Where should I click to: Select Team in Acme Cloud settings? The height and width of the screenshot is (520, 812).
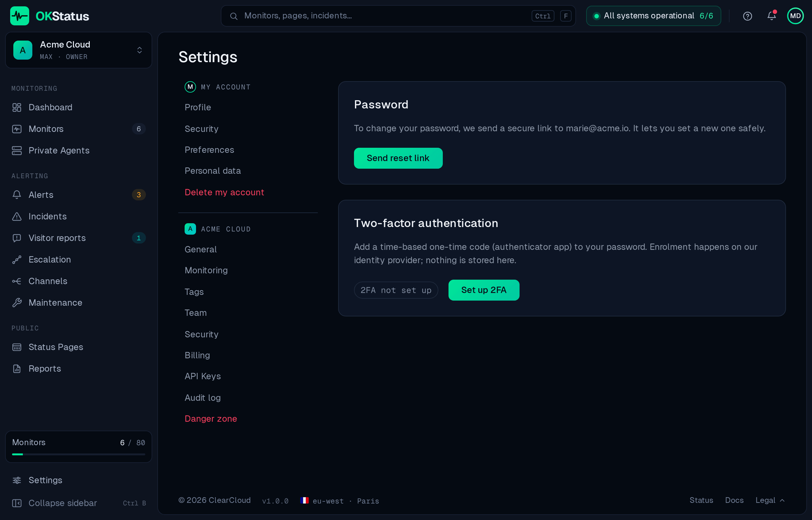tap(196, 313)
